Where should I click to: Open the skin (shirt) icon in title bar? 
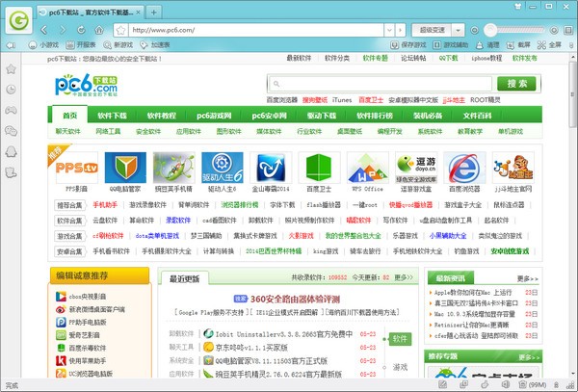518,6
